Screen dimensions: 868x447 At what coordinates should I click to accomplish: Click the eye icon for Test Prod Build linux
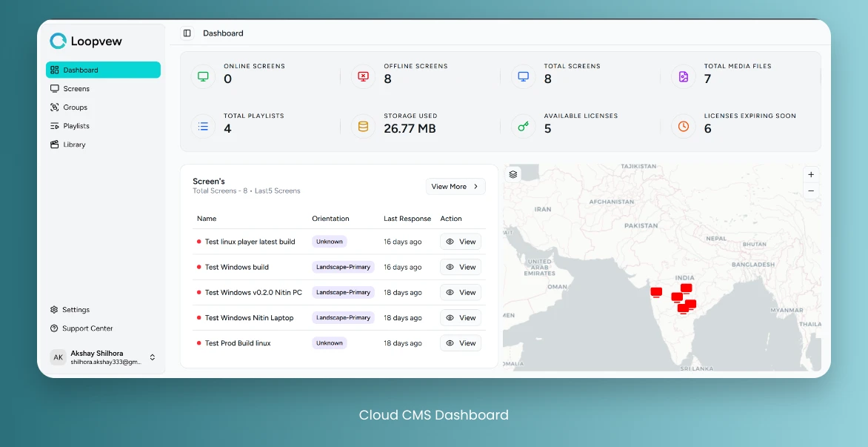click(x=450, y=343)
